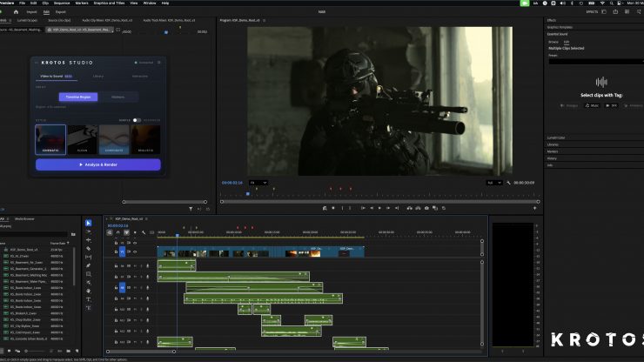Image resolution: width=644 pixels, height=362 pixels.
Task: Select the Hand tool
Action: coord(88,291)
